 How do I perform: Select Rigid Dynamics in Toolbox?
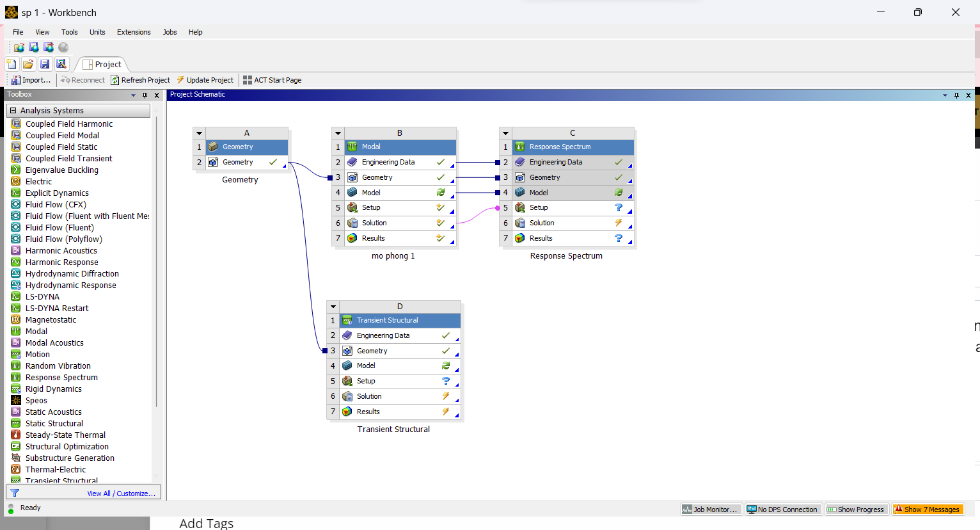54,389
